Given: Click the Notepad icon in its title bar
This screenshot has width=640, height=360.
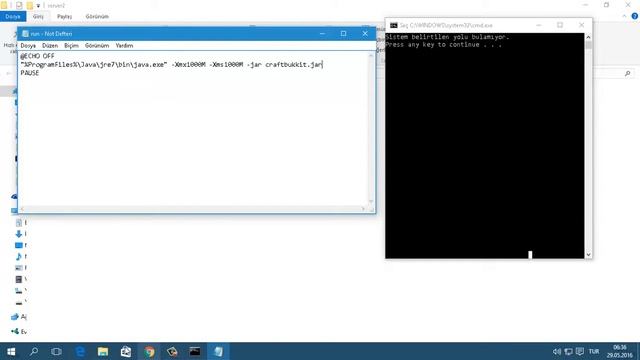Looking at the screenshot, I should 25,34.
